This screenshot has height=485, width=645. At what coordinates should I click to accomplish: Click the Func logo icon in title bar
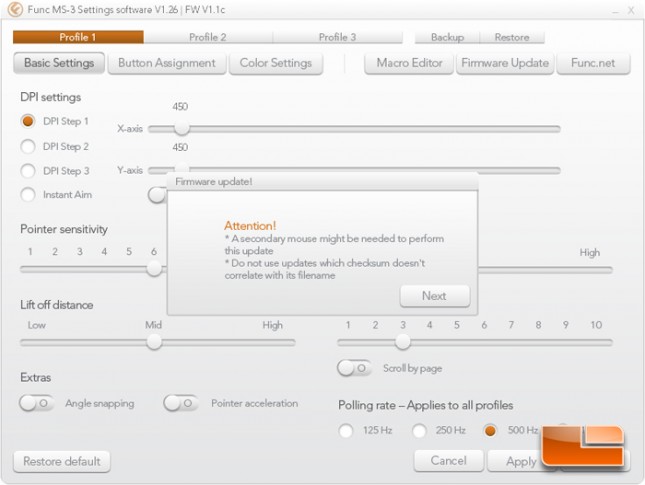[15, 9]
